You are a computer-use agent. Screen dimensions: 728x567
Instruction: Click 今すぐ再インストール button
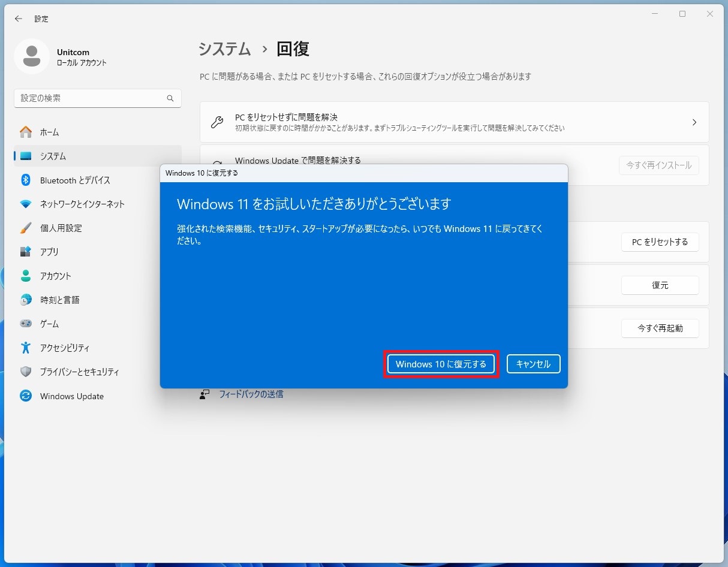(x=658, y=165)
